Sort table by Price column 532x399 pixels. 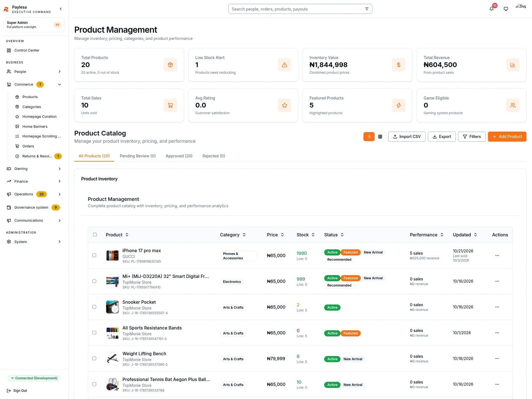(x=275, y=235)
